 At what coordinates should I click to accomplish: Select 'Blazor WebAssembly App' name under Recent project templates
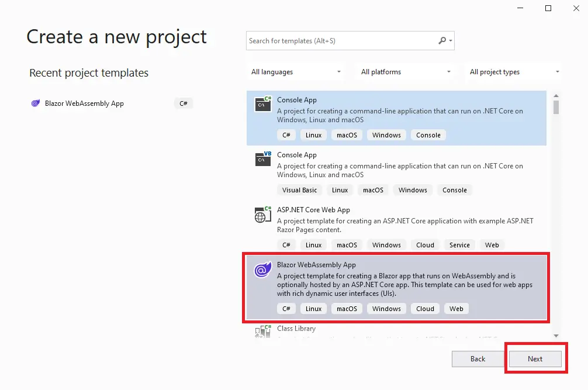pyautogui.click(x=84, y=103)
